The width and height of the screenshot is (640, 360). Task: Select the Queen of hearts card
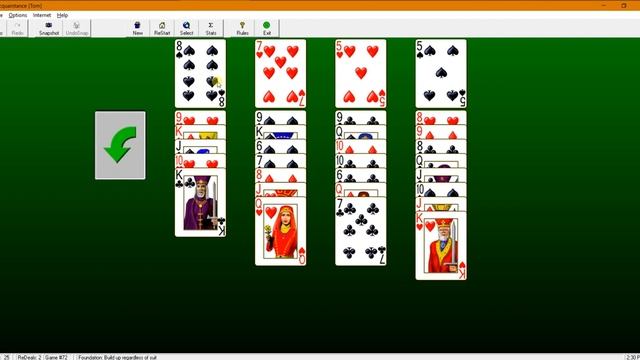click(x=280, y=231)
